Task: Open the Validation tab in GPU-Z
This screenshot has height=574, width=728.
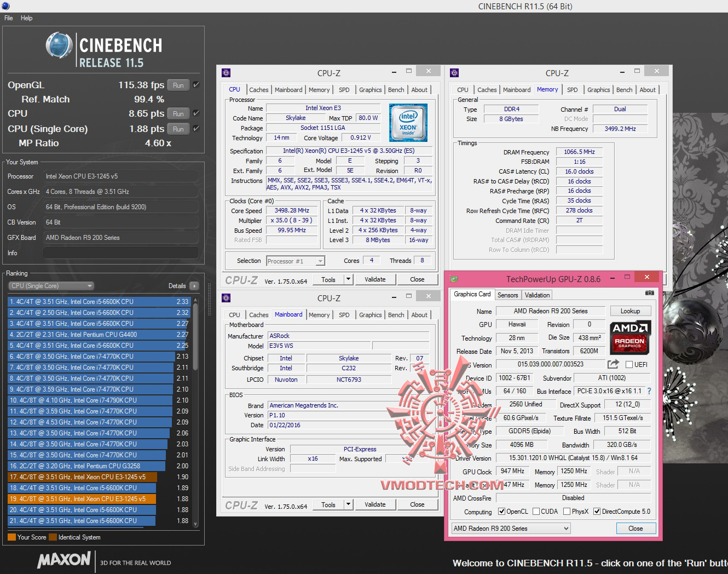Action: pos(537,295)
